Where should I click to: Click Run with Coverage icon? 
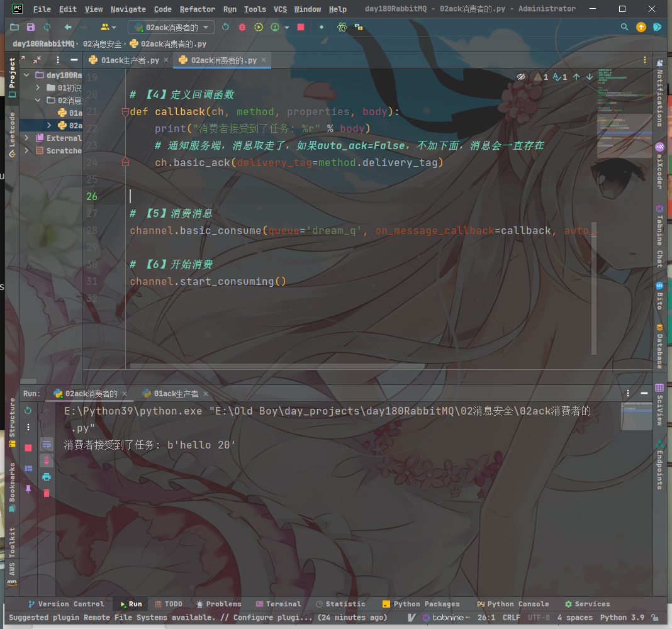click(x=259, y=28)
